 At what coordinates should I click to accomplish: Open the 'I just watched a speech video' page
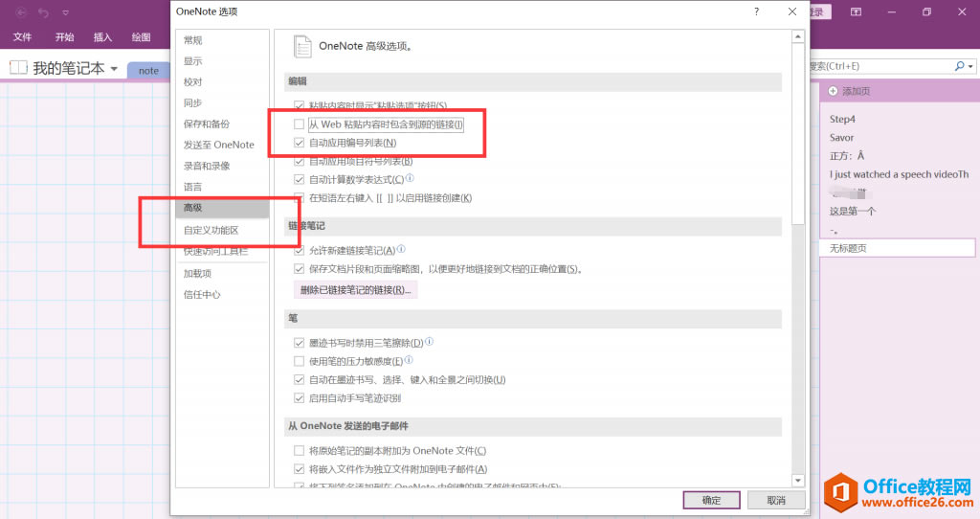pos(898,174)
